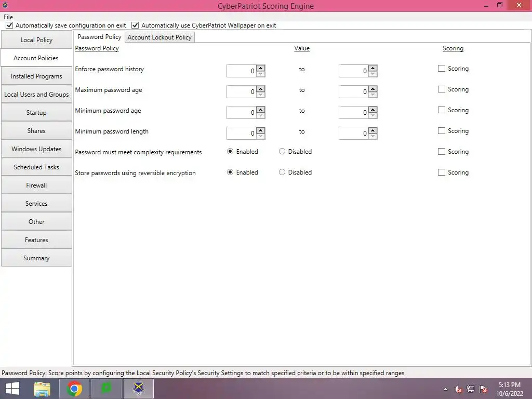
Task: Open the Action Center flag icon
Action: (483, 389)
